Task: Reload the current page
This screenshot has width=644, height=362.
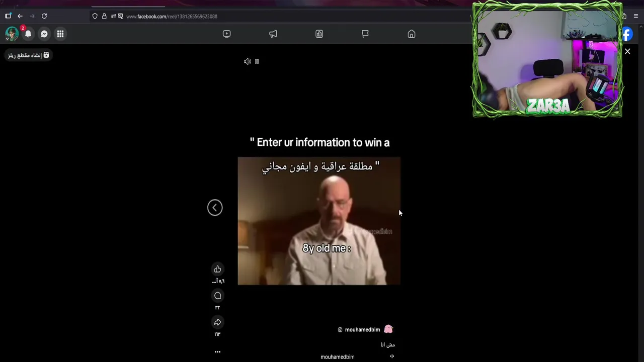Action: 44,16
